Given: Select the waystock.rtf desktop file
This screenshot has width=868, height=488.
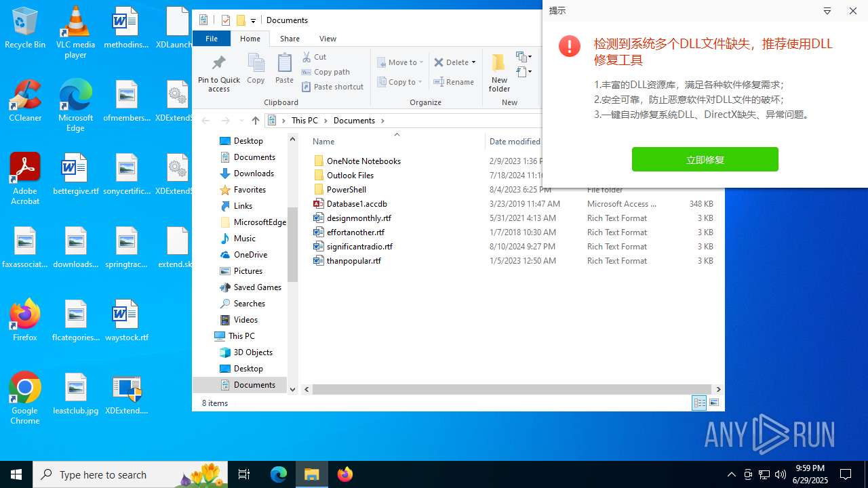Looking at the screenshot, I should click(x=126, y=320).
